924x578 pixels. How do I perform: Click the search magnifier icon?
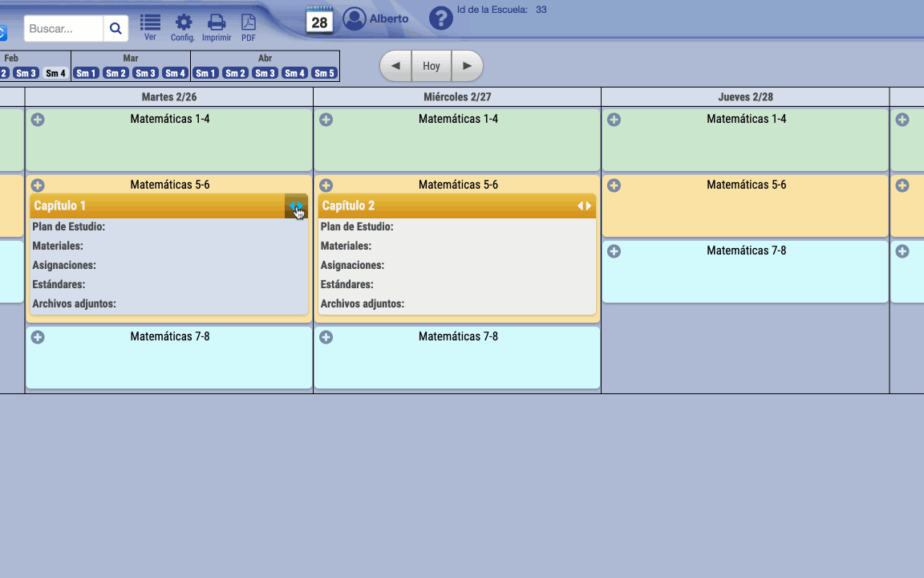tap(115, 29)
